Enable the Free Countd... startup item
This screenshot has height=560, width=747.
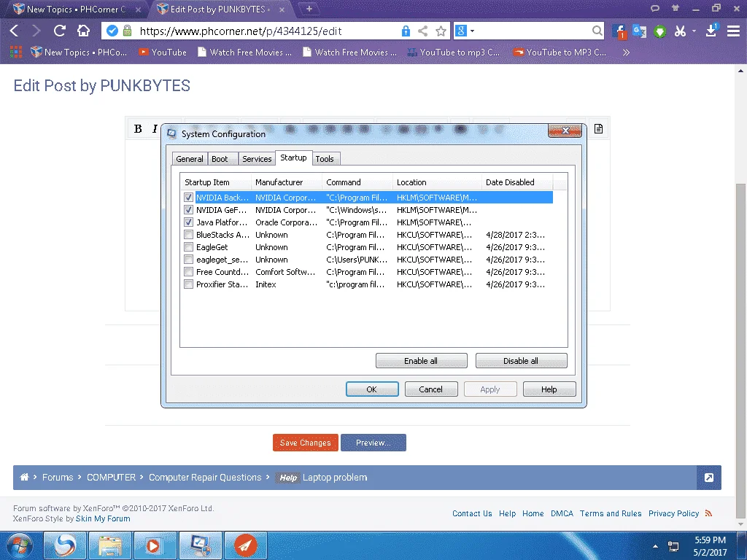[189, 272]
